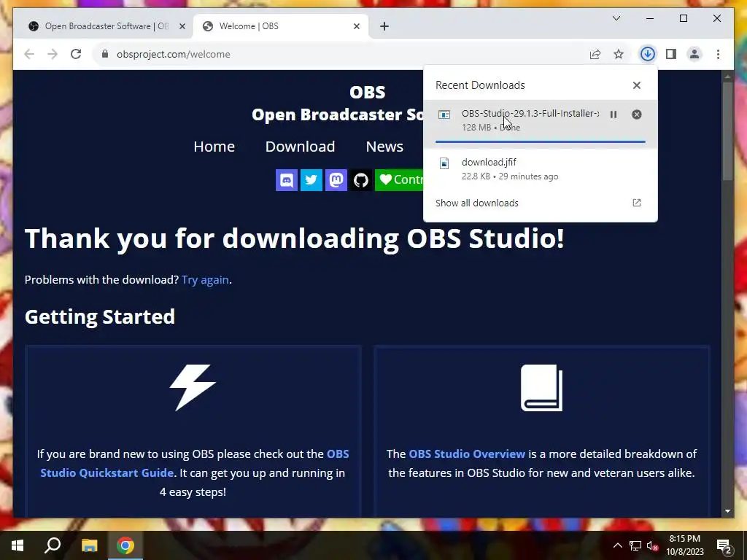Open File Explorer from taskbar
The image size is (747, 560).
pos(89,545)
